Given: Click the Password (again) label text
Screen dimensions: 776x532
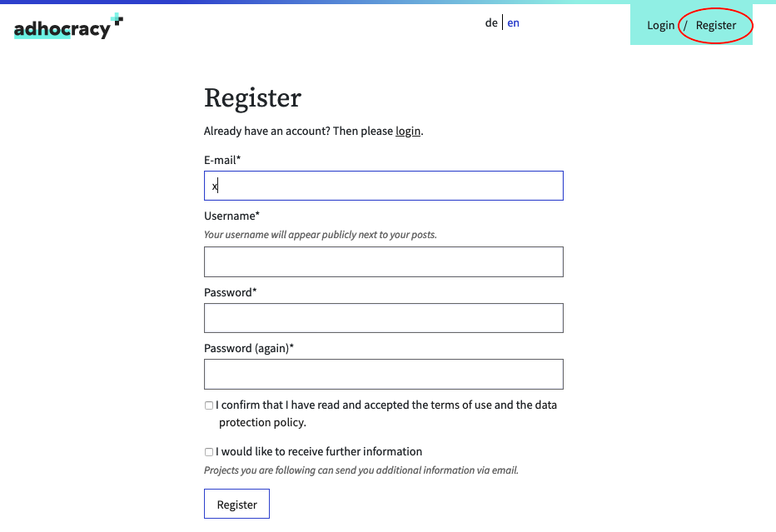Looking at the screenshot, I should (x=249, y=349).
